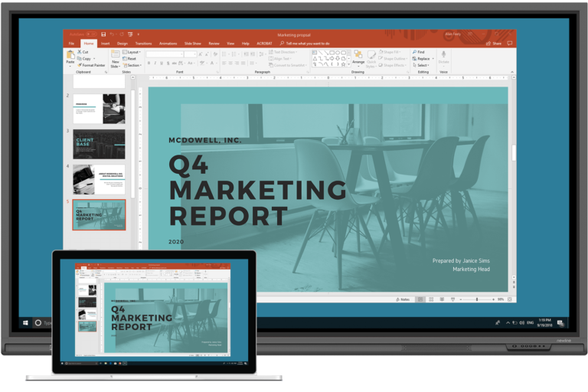Click the Reset slide button

point(131,59)
